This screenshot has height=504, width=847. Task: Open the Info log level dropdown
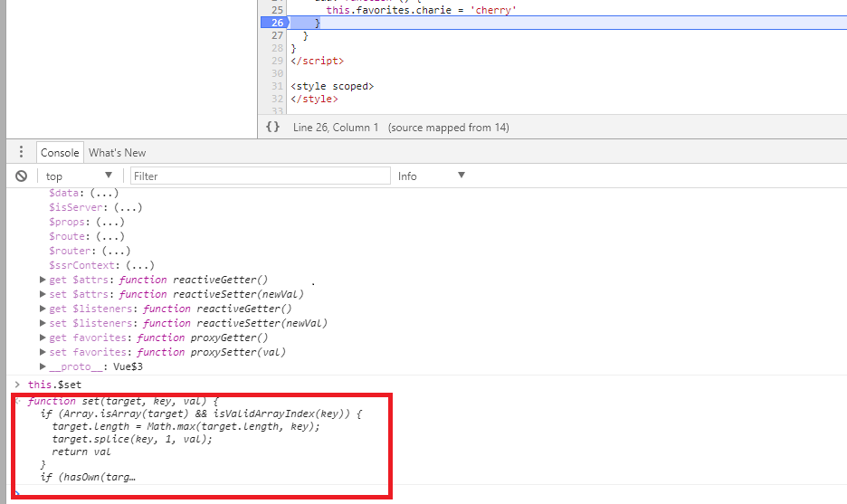pos(431,176)
